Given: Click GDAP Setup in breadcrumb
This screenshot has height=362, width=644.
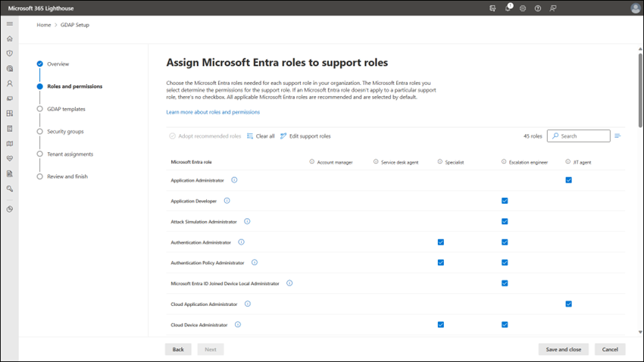Looking at the screenshot, I should pyautogui.click(x=75, y=25).
